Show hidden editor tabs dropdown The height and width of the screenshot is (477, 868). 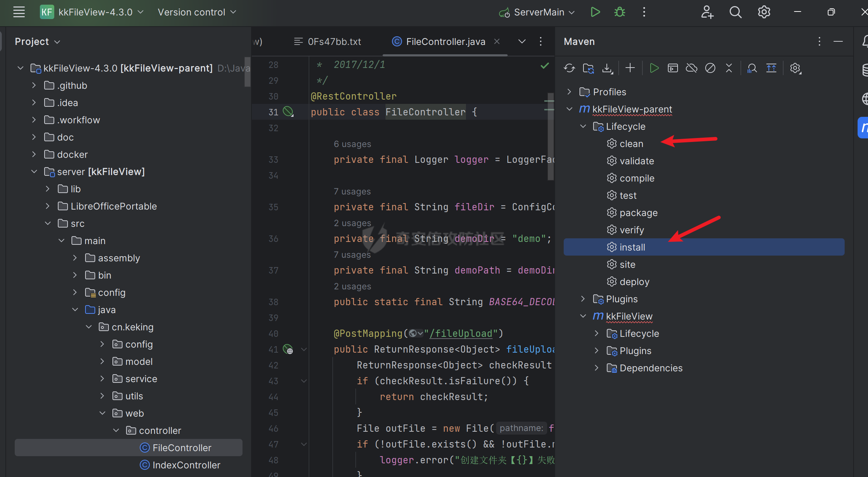coord(522,41)
